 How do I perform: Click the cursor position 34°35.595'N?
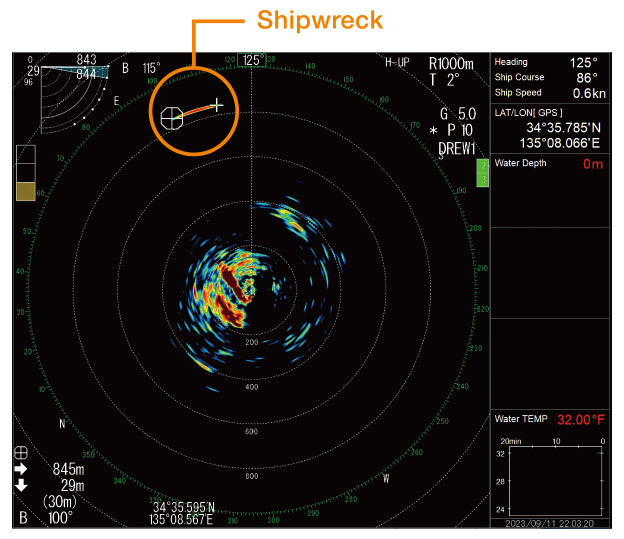184,508
